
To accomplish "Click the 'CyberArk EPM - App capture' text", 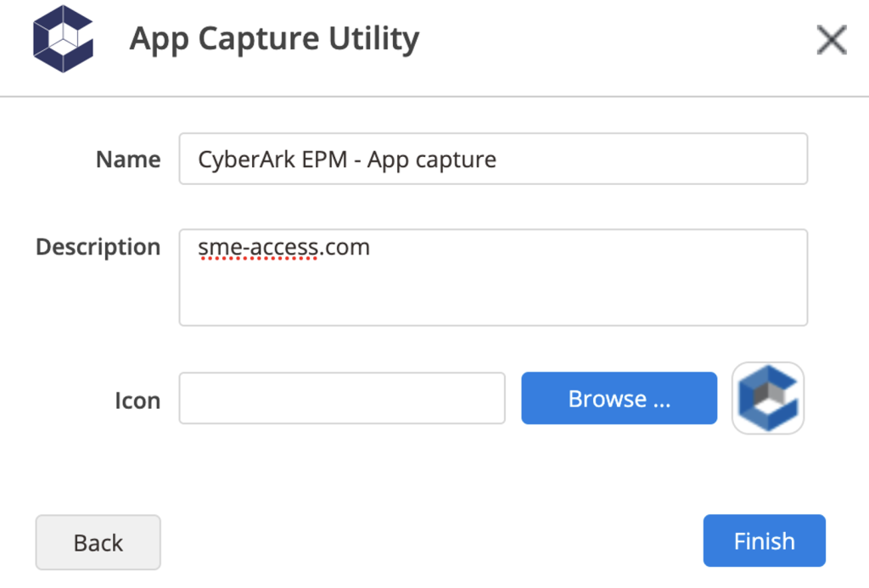I will click(347, 160).
